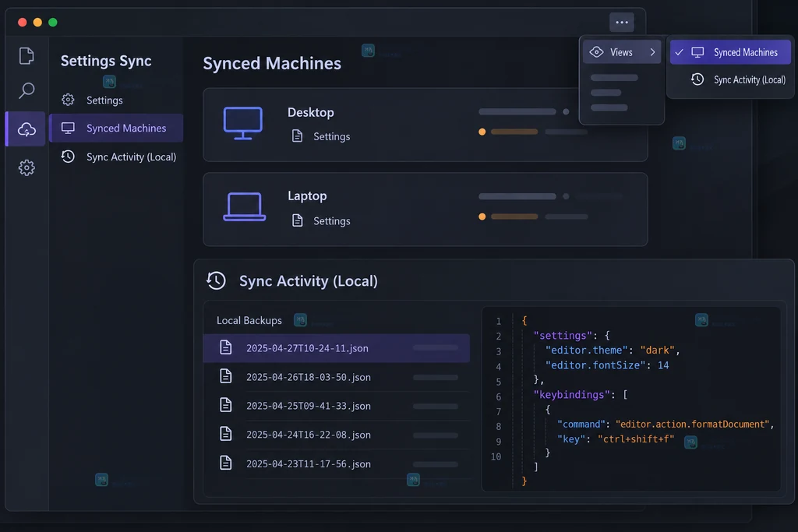
Task: Click file icon of 2025-04-26T18-03-50.json
Action: [x=225, y=376]
